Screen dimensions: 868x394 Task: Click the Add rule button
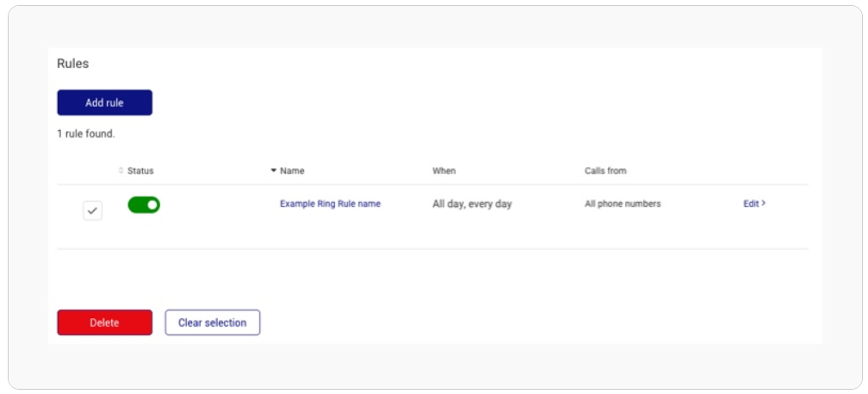pos(105,103)
